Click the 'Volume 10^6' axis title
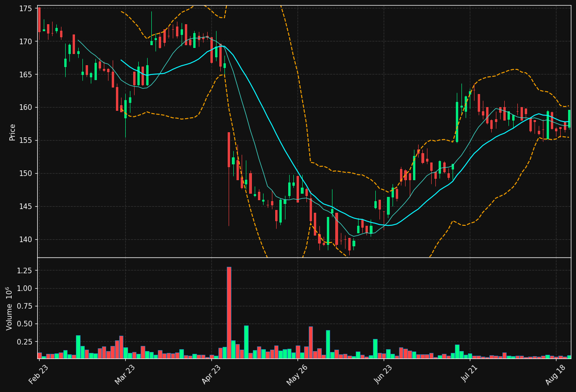 [9, 308]
